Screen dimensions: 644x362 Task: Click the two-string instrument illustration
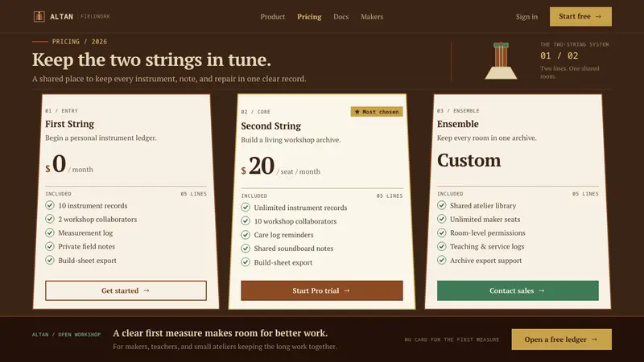coord(501,61)
